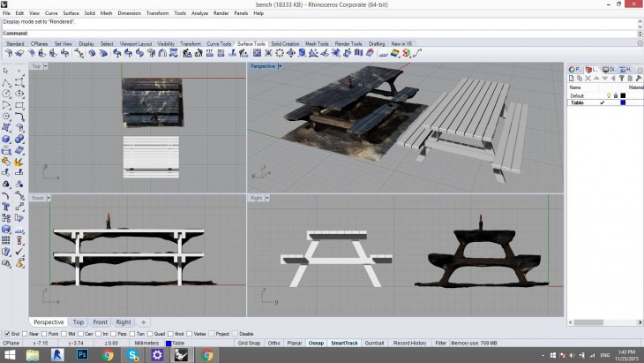
Task: Open the Top viewport title dropdown arrow
Action: pyautogui.click(x=46, y=66)
